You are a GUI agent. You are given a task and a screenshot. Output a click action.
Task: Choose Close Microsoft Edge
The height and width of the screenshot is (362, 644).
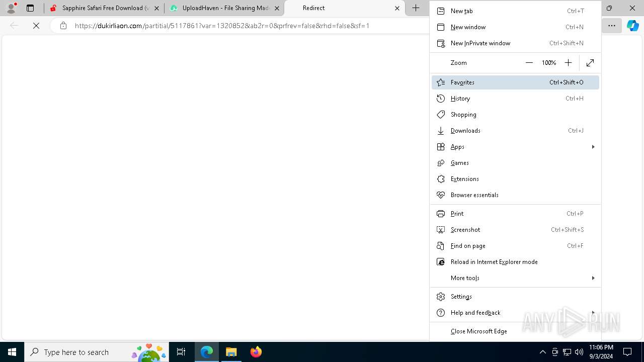515,331
